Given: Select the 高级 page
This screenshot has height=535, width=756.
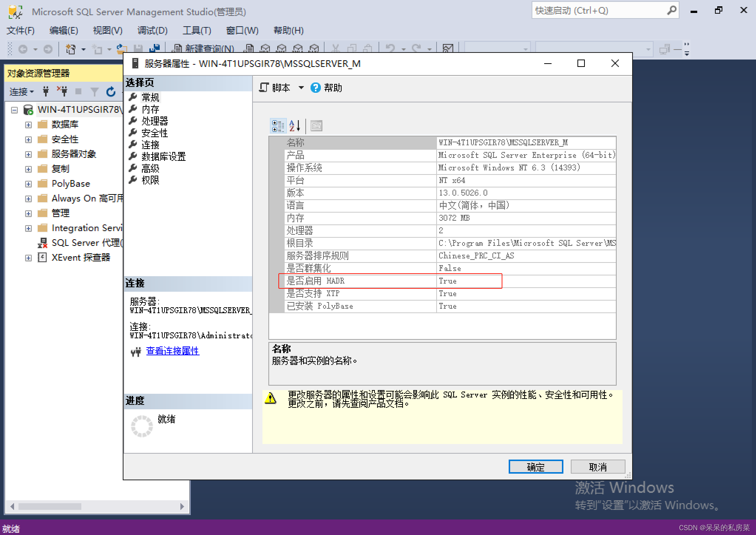Looking at the screenshot, I should click(150, 168).
